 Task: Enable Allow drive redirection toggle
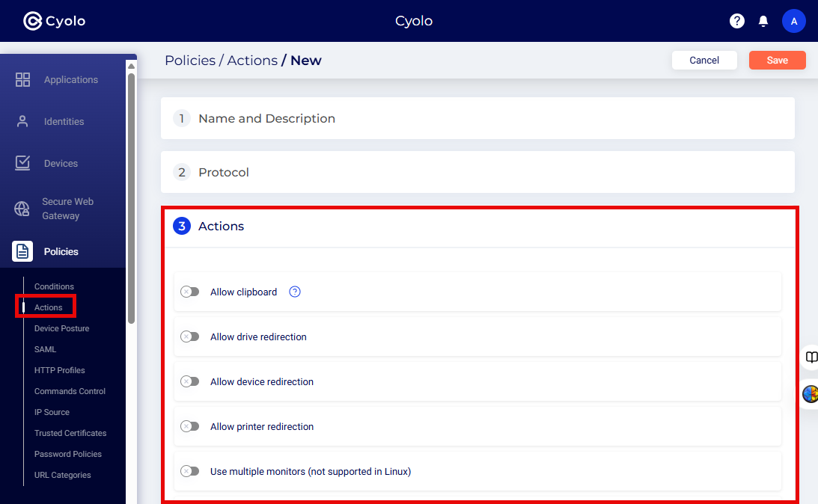coord(190,336)
